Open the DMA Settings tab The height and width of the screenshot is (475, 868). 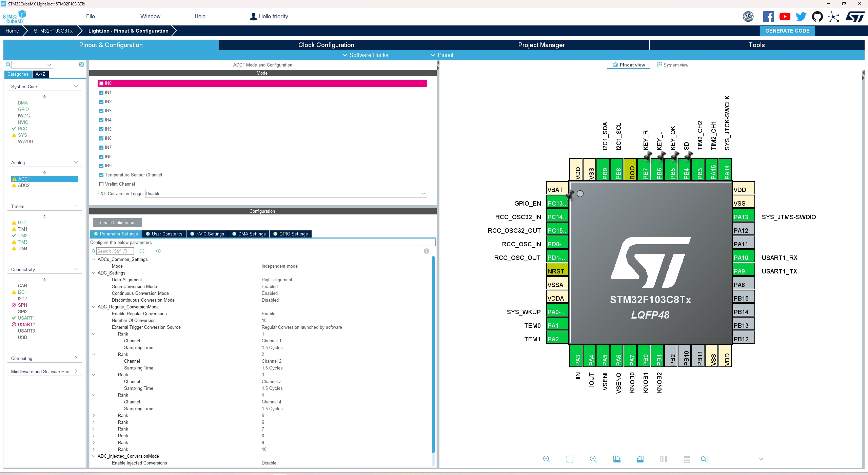(249, 234)
